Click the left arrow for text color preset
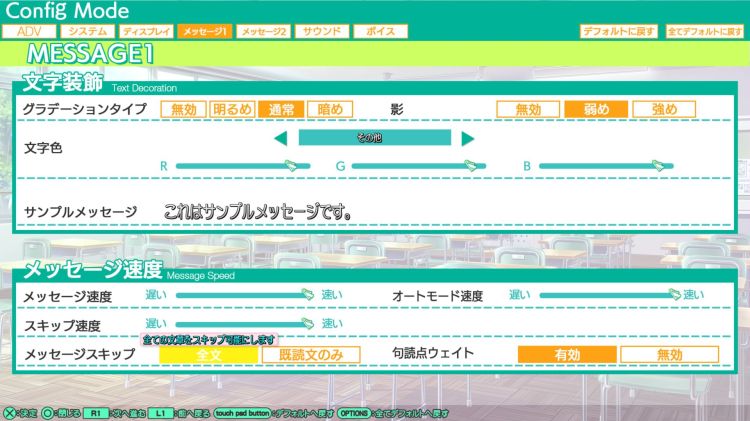Image resolution: width=750 pixels, height=421 pixels. (x=281, y=139)
